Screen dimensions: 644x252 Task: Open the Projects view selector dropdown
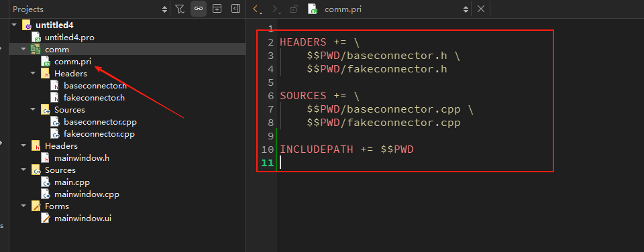tap(165, 9)
